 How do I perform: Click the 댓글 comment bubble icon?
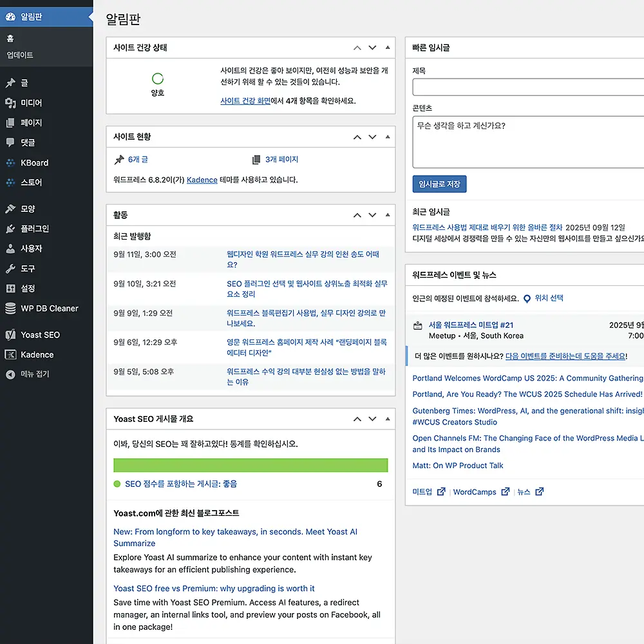pyautogui.click(x=10, y=142)
